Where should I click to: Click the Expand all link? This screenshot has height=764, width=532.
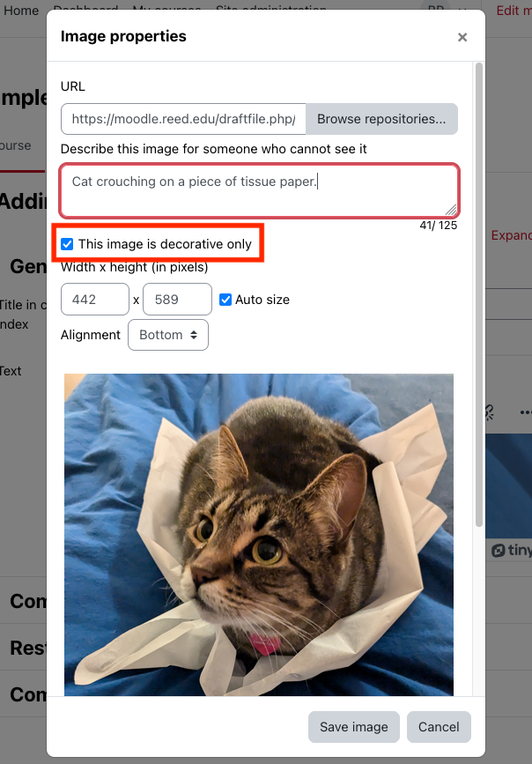(x=512, y=235)
